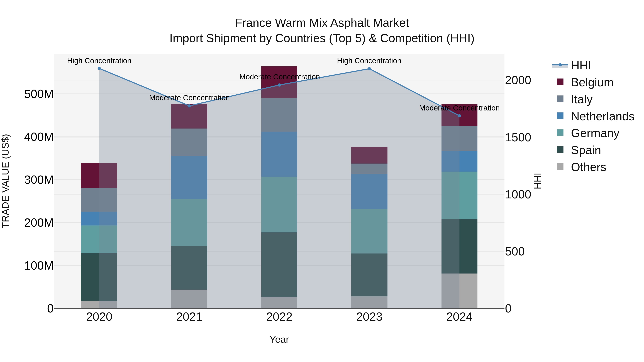The image size is (644, 362).
Task: Click the HHI line marker for 2024
Action: pos(459,116)
